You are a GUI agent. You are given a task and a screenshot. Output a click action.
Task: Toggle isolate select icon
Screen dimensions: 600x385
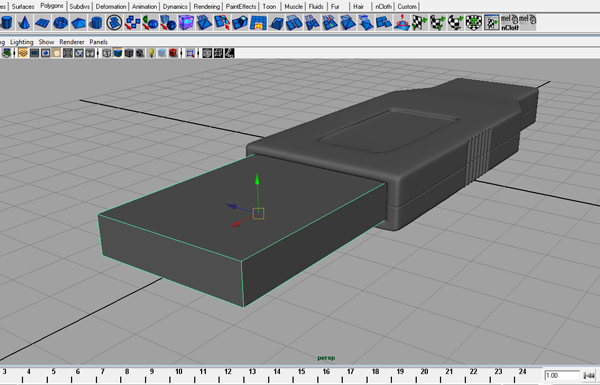pyautogui.click(x=190, y=53)
